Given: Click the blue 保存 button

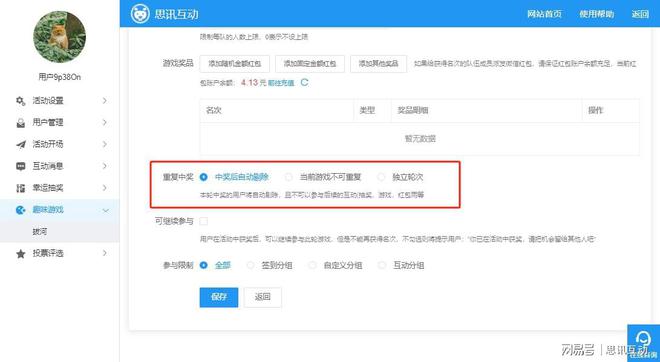Looking at the screenshot, I should pos(219,297).
